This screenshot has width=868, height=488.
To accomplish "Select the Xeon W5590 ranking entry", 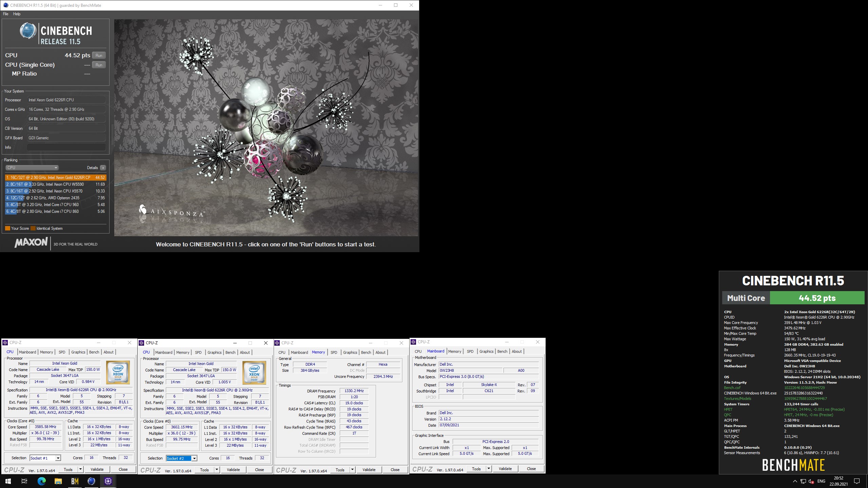I will click(56, 184).
